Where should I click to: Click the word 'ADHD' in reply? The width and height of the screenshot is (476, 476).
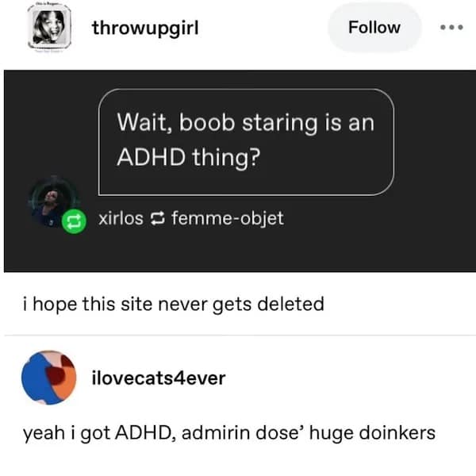145,433
